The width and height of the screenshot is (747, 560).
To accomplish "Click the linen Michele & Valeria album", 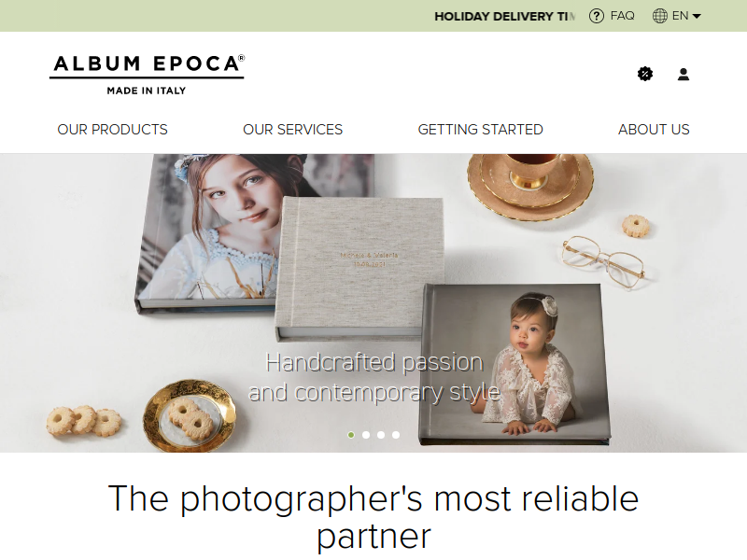I will coord(359,268).
